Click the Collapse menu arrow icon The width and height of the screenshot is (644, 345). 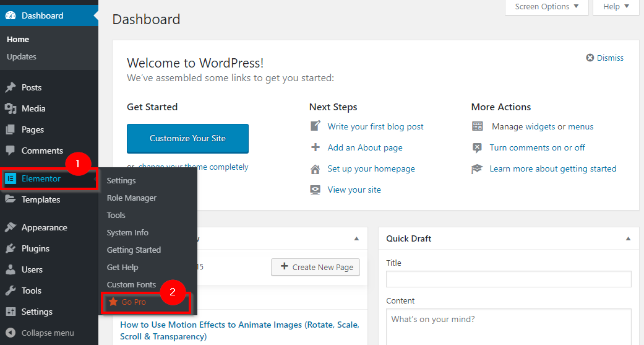tap(11, 333)
